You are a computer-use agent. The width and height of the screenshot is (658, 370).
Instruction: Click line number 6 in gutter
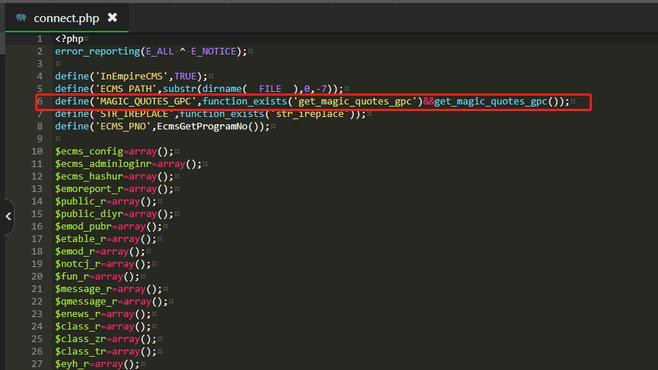[40, 102]
